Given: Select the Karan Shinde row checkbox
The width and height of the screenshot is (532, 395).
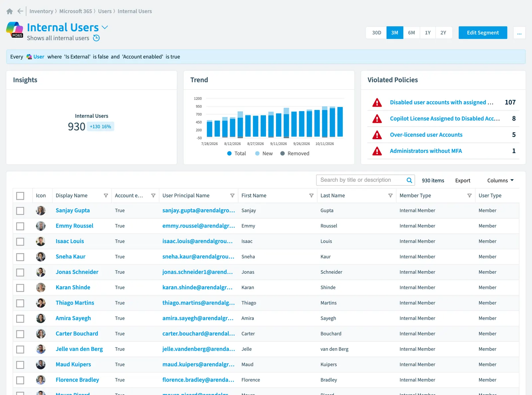Looking at the screenshot, I should pos(20,288).
